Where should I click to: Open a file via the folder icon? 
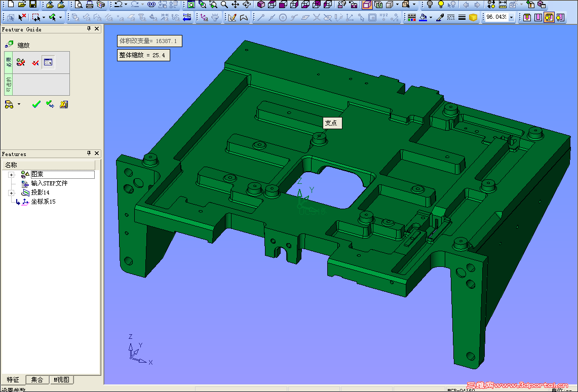click(22, 4)
